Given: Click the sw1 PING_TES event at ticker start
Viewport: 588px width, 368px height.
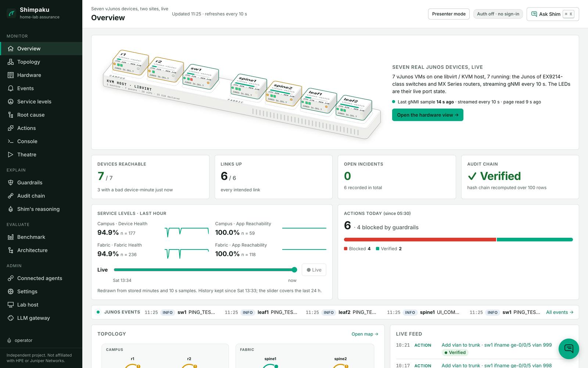Looking at the screenshot, I should pyautogui.click(x=180, y=312).
